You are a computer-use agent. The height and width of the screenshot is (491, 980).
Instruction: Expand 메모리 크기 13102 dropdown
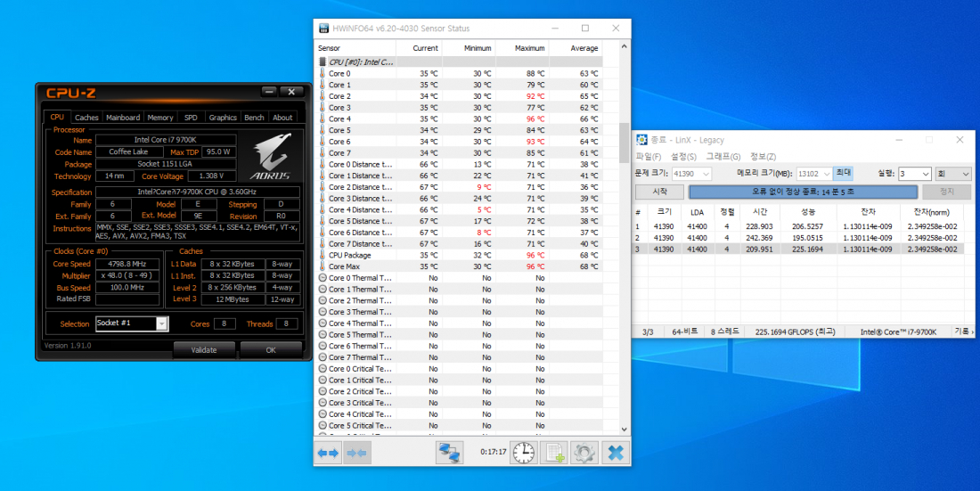826,174
